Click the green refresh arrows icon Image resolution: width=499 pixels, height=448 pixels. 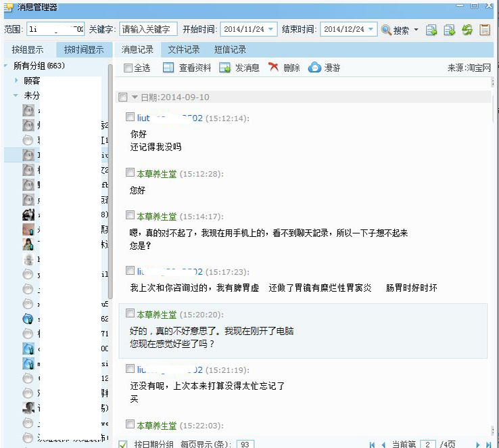(x=467, y=30)
